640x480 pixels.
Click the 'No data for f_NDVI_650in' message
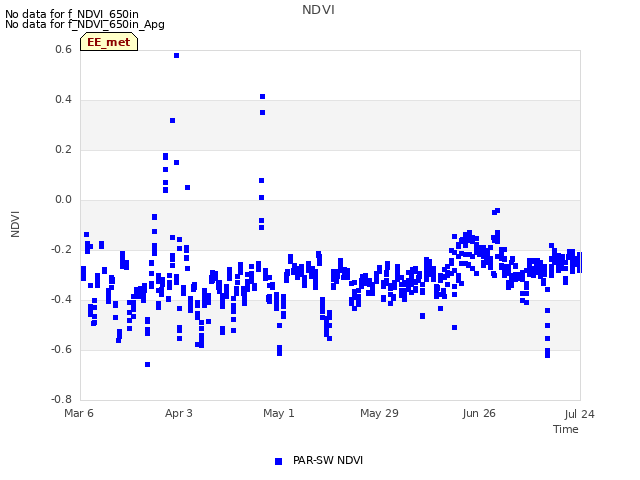tap(72, 14)
